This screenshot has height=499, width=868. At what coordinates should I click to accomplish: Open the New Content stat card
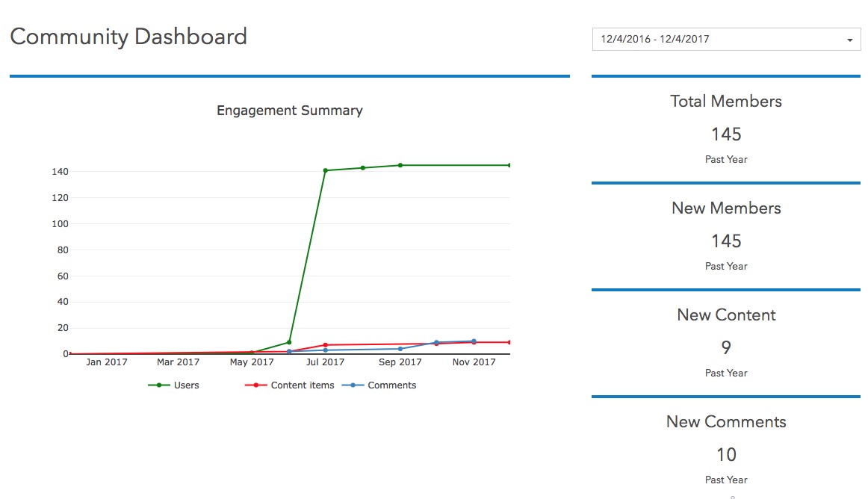[726, 344]
